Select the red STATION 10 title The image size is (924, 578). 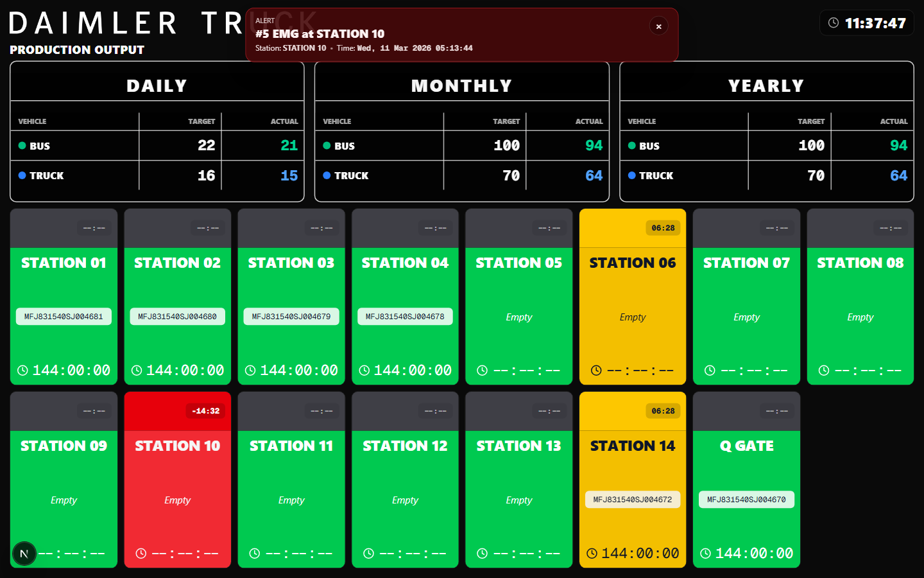click(178, 446)
